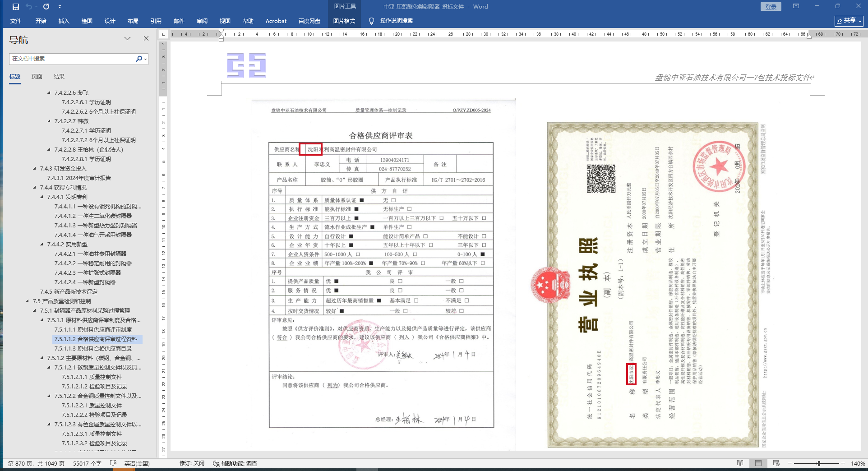Save the document from the quick access toolbar

coord(16,7)
